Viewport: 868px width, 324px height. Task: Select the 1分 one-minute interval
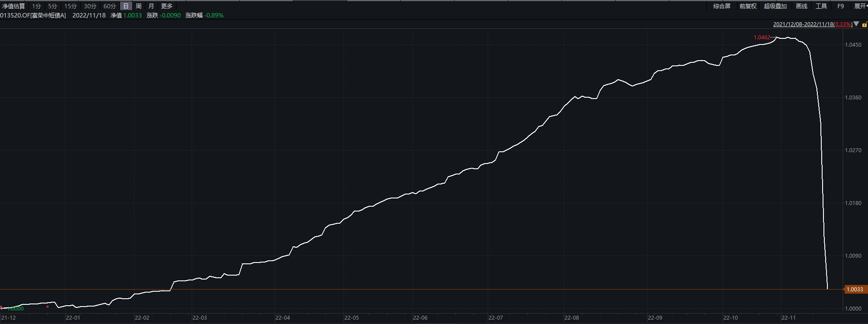pos(36,6)
